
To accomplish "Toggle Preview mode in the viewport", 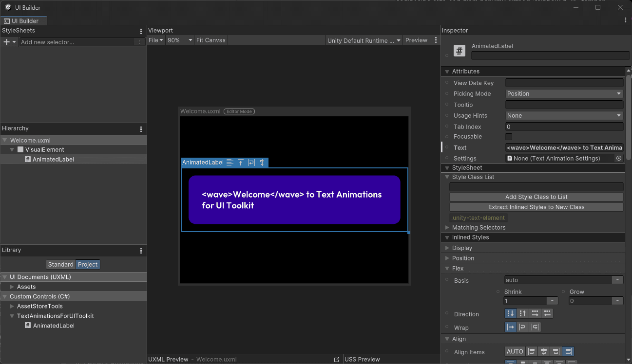I will pyautogui.click(x=416, y=40).
